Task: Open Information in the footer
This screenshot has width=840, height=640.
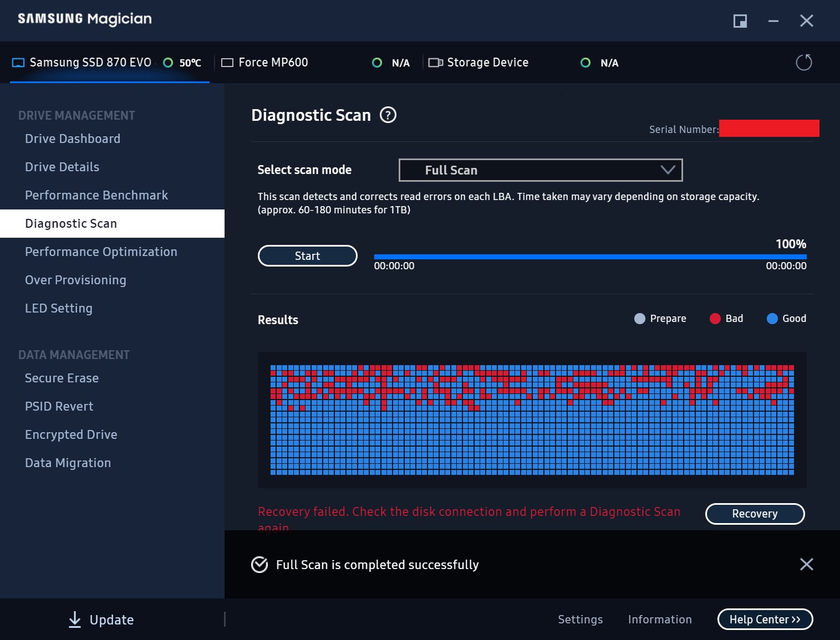Action: 660,619
